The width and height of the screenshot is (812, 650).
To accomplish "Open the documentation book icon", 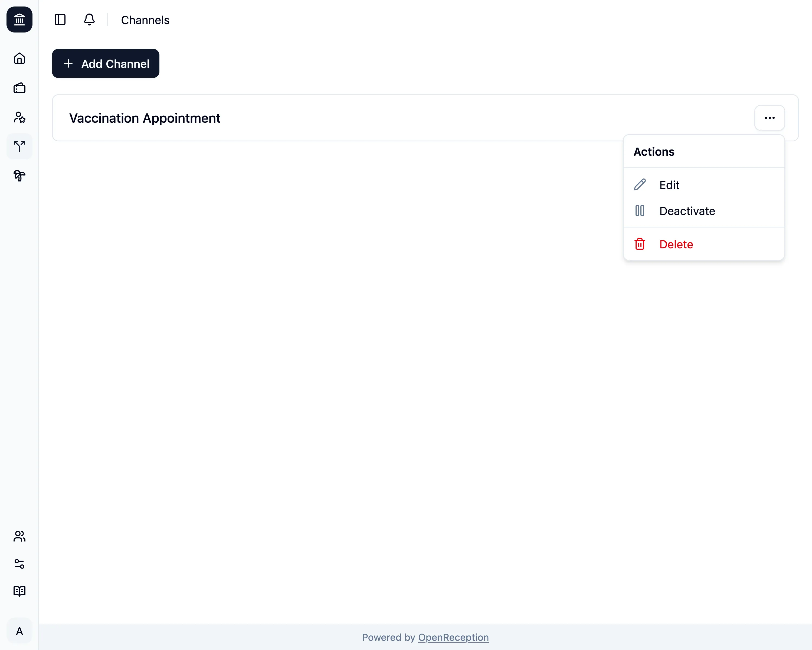I will [19, 591].
